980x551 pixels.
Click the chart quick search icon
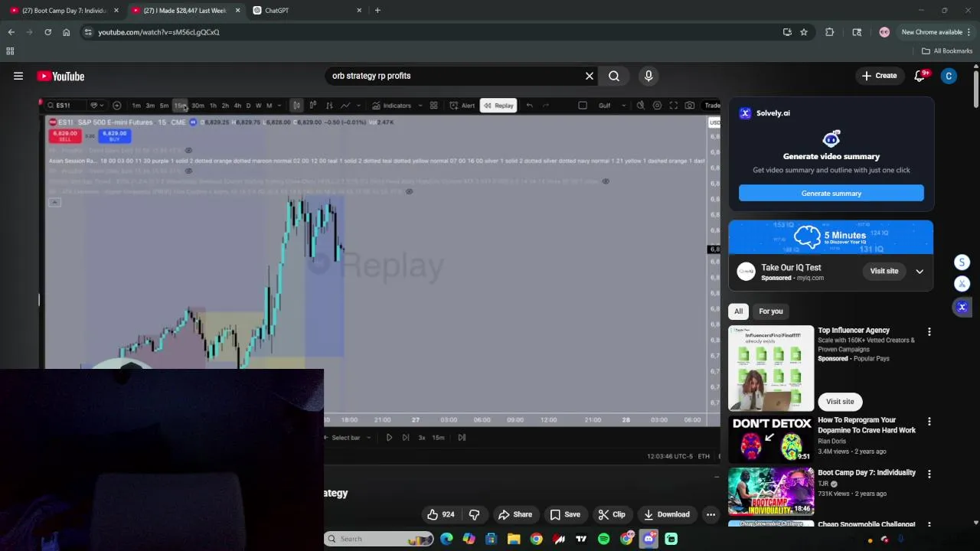coord(641,106)
